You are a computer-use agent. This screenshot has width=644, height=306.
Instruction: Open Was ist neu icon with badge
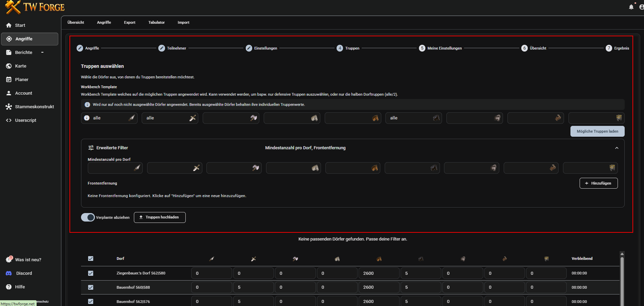(x=9, y=260)
